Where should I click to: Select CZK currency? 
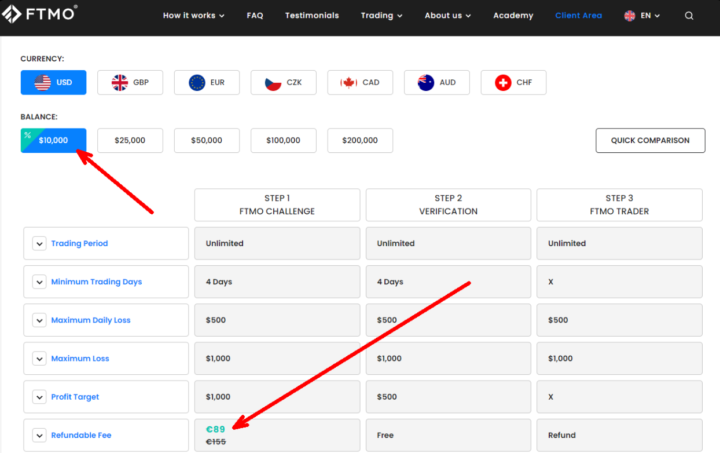pos(283,82)
